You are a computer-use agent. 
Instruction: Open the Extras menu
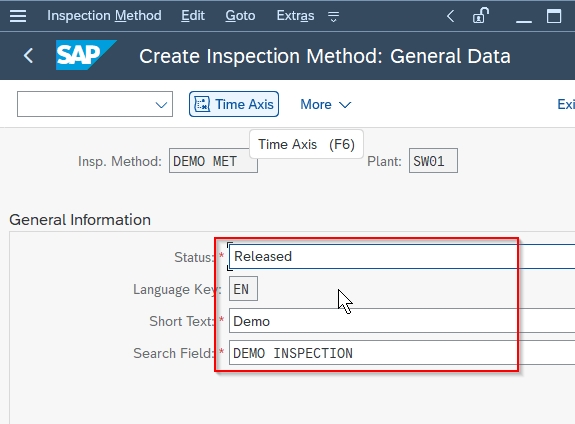[x=295, y=15]
